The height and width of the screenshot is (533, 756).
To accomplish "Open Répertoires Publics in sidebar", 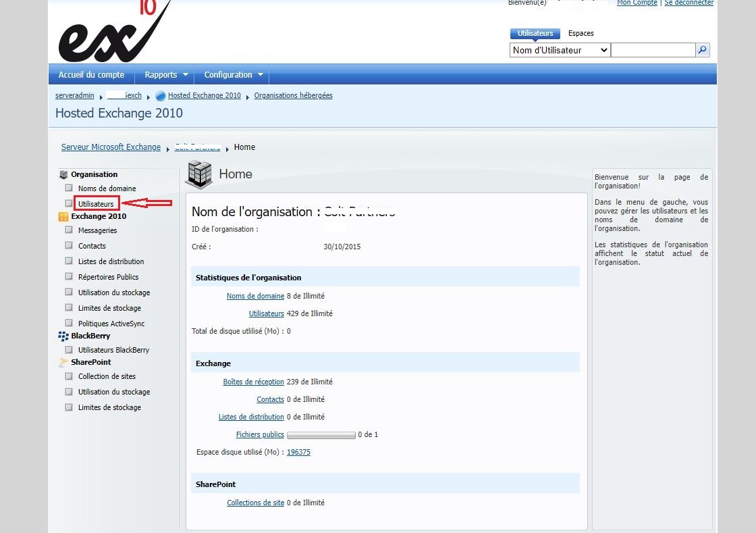I will click(x=109, y=277).
